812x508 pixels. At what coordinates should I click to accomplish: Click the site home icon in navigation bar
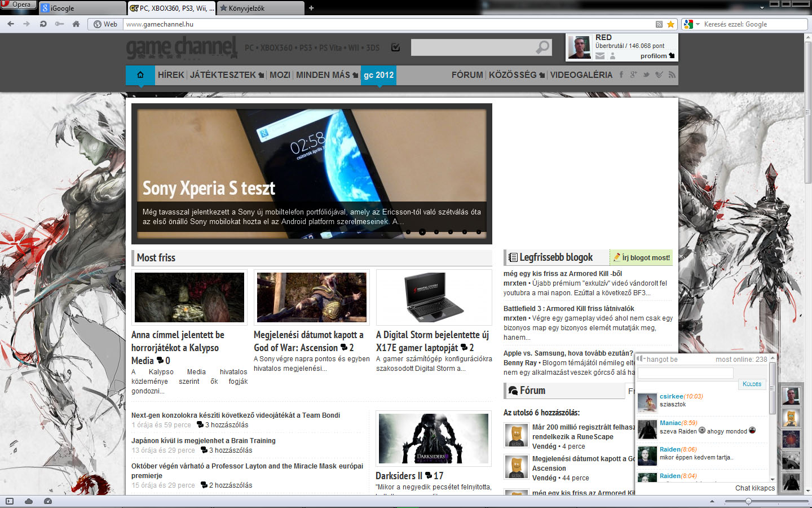[140, 75]
